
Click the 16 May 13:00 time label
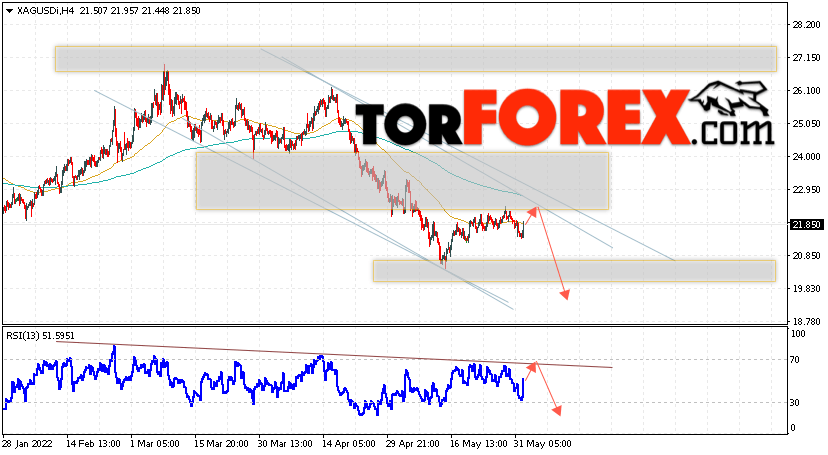(x=477, y=444)
